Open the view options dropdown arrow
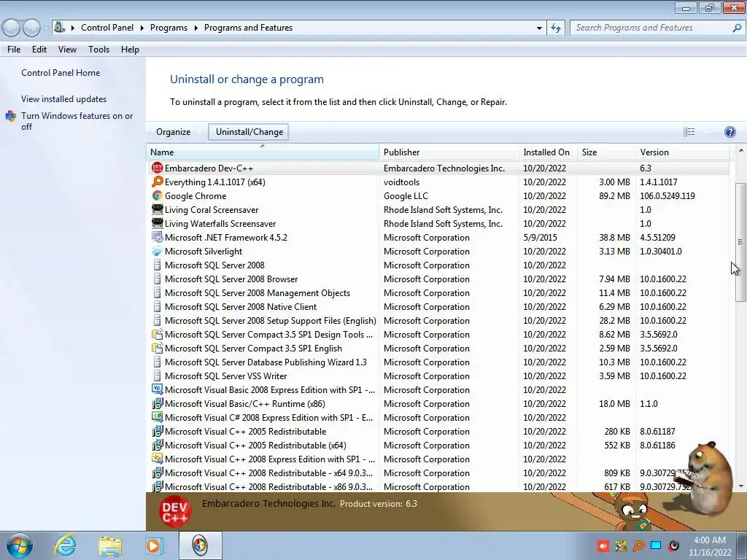 click(707, 132)
